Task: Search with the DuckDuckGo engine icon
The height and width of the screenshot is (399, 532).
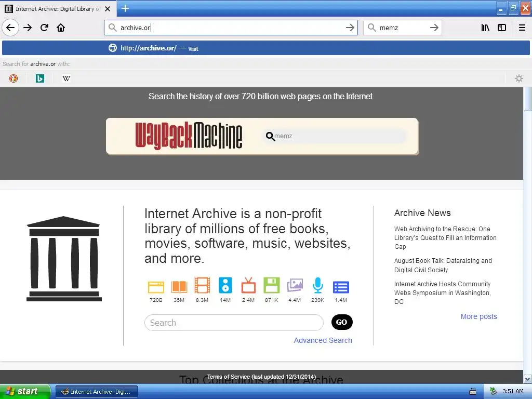Action: [x=13, y=78]
